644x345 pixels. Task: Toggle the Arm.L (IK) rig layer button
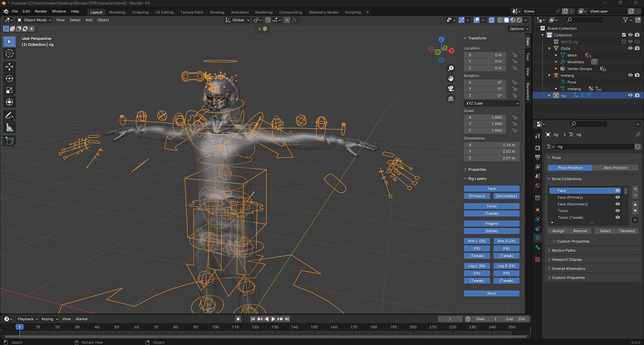tap(477, 241)
